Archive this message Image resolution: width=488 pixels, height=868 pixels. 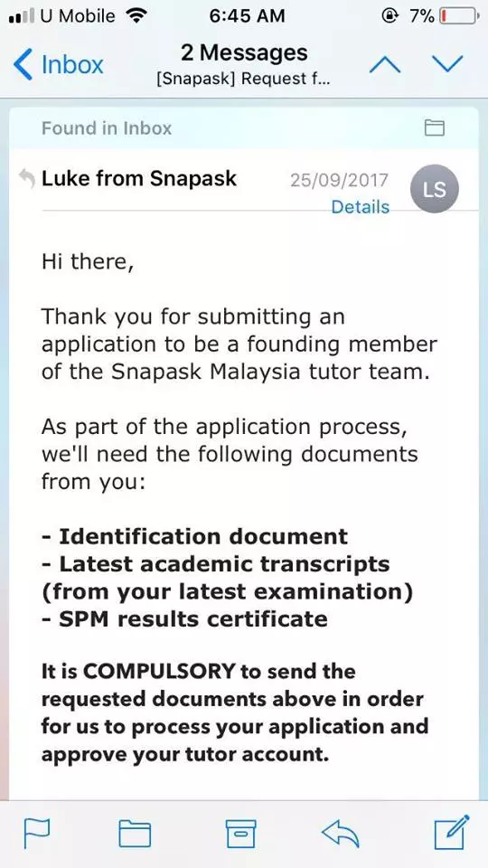click(240, 834)
